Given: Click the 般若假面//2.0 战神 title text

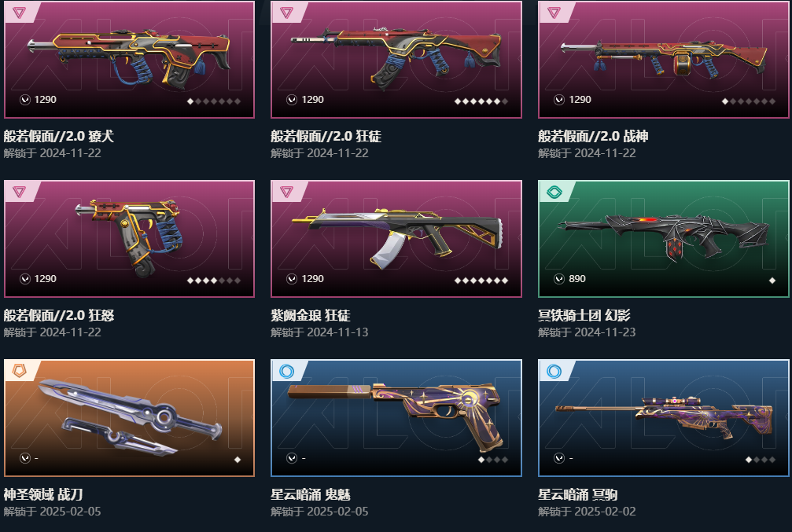Looking at the screenshot, I should (593, 136).
